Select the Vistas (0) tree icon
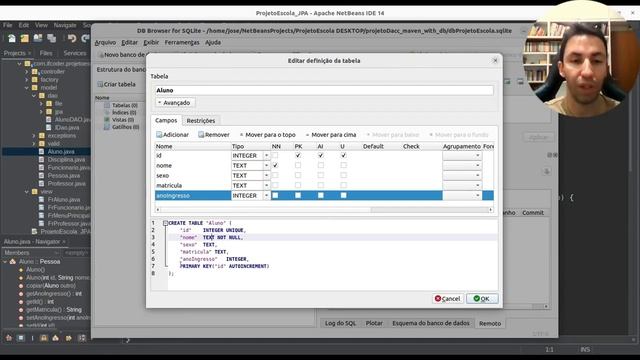Viewport: 640px width, 360px height. point(107,120)
